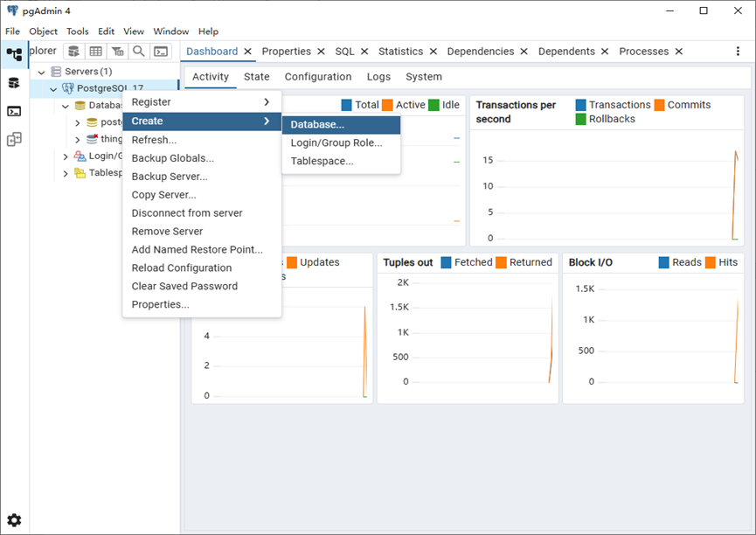Select Backup Server... menu entry
This screenshot has width=756, height=535.
[202, 177]
